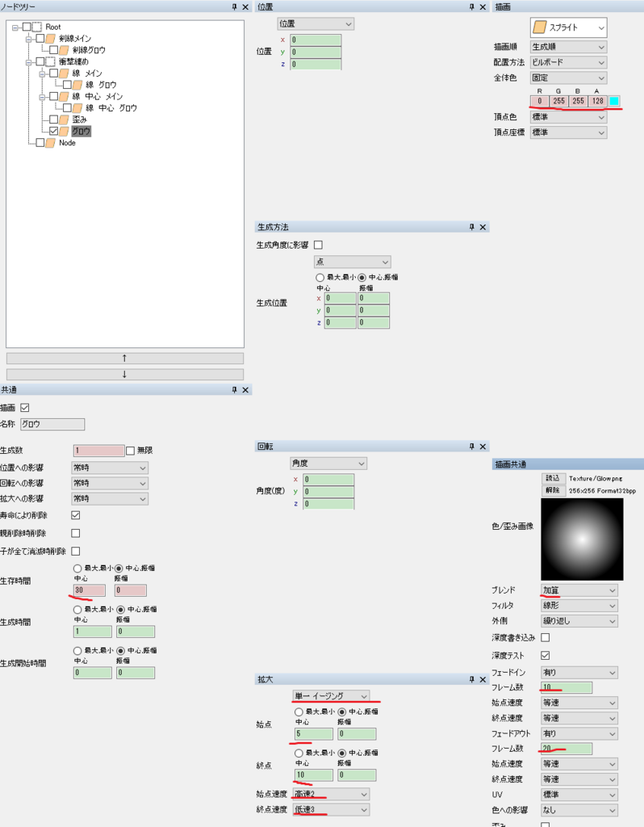Pin the 共通 panel
Viewport: 644px width, 827px height.
coord(235,390)
